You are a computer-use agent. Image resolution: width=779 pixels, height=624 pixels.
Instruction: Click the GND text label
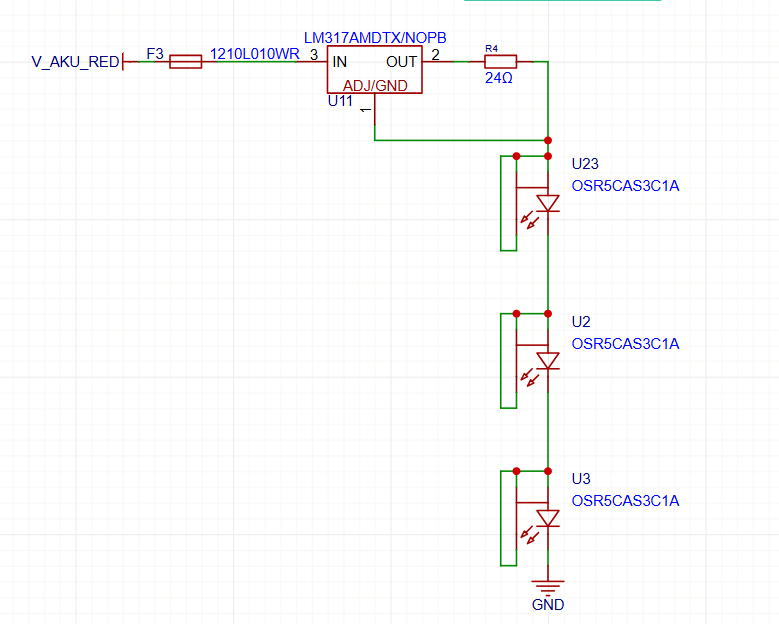coord(548,605)
